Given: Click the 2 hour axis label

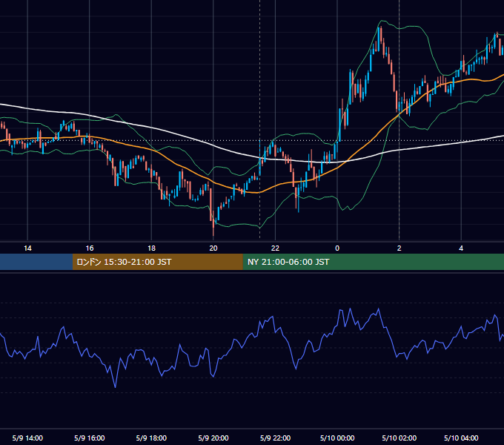Looking at the screenshot, I should [399, 248].
